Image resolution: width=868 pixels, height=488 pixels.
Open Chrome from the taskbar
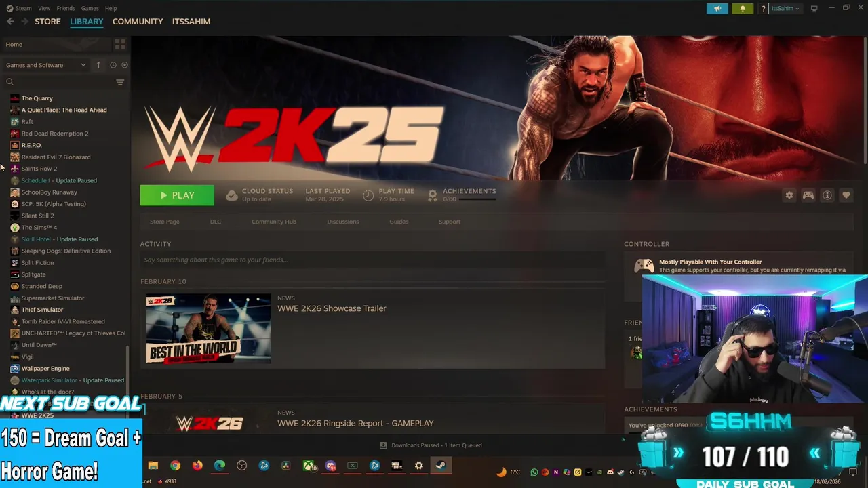(x=176, y=466)
